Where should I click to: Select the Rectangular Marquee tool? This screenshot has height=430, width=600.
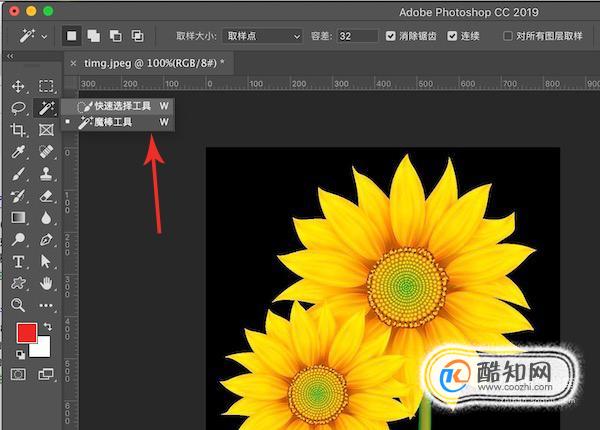click(x=46, y=86)
